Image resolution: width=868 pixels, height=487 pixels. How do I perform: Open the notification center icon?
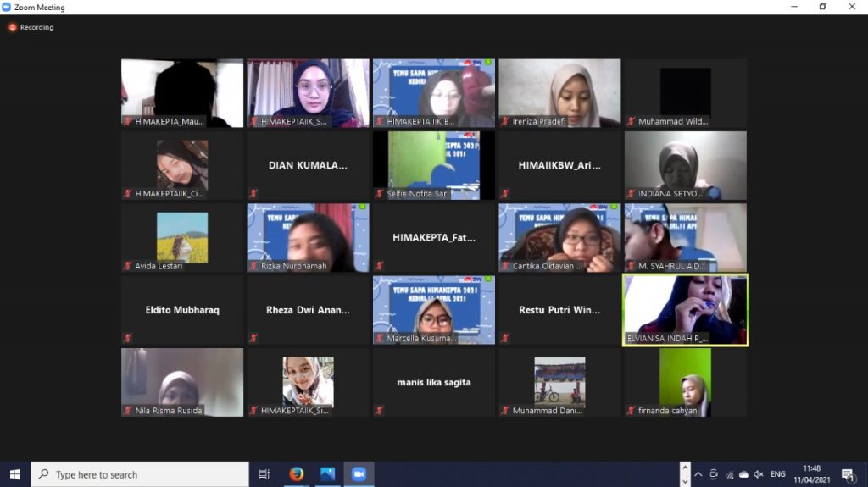click(x=847, y=474)
